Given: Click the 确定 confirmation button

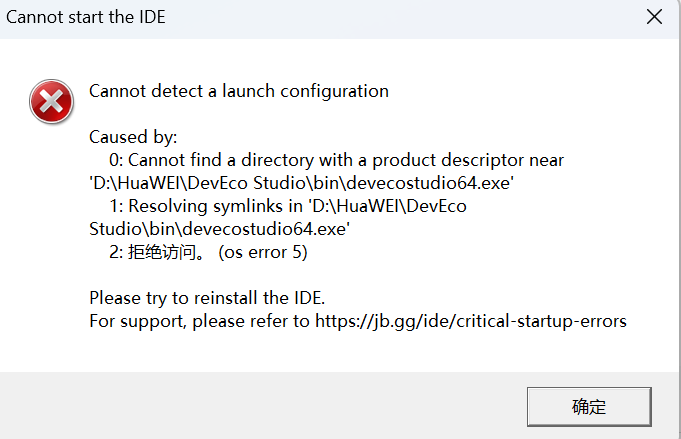Looking at the screenshot, I should tap(589, 406).
